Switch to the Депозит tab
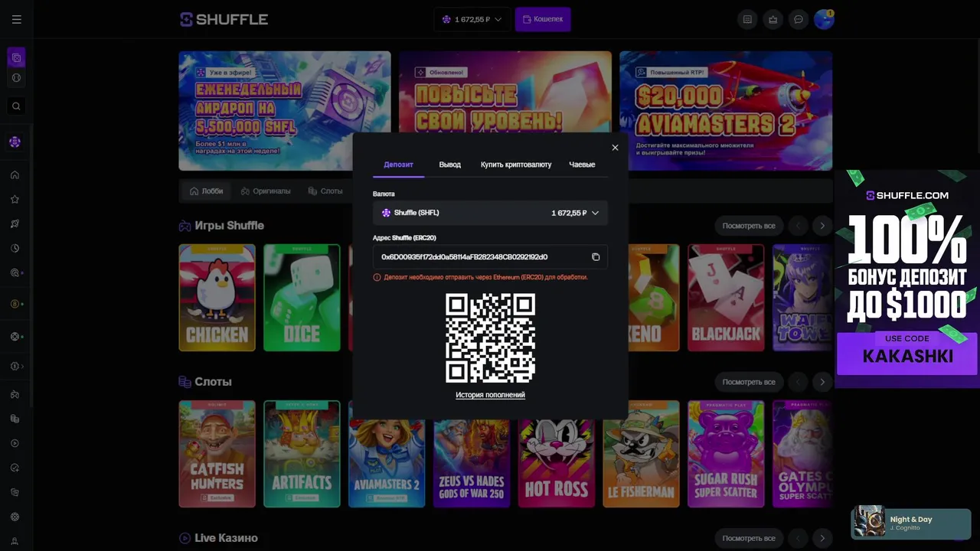 point(398,165)
